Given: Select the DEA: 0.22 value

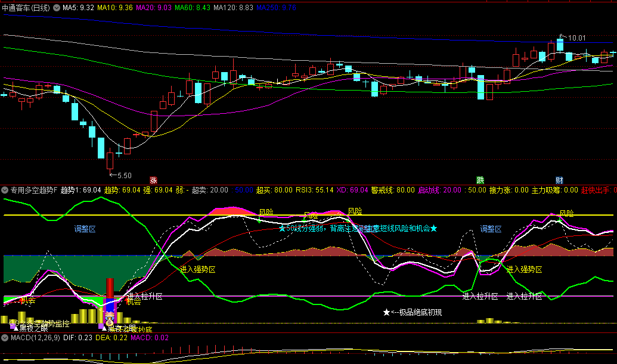Looking at the screenshot, I should coord(111,338).
